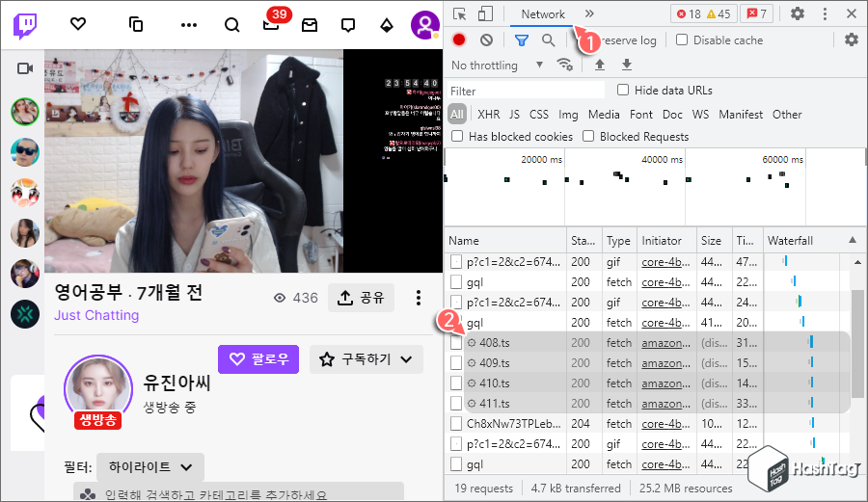Enable Disable cache checkbox
The height and width of the screenshot is (502, 868).
682,40
